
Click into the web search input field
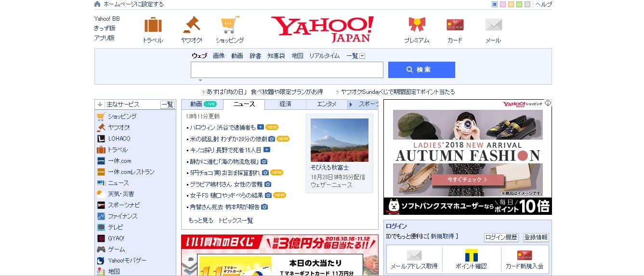287,70
